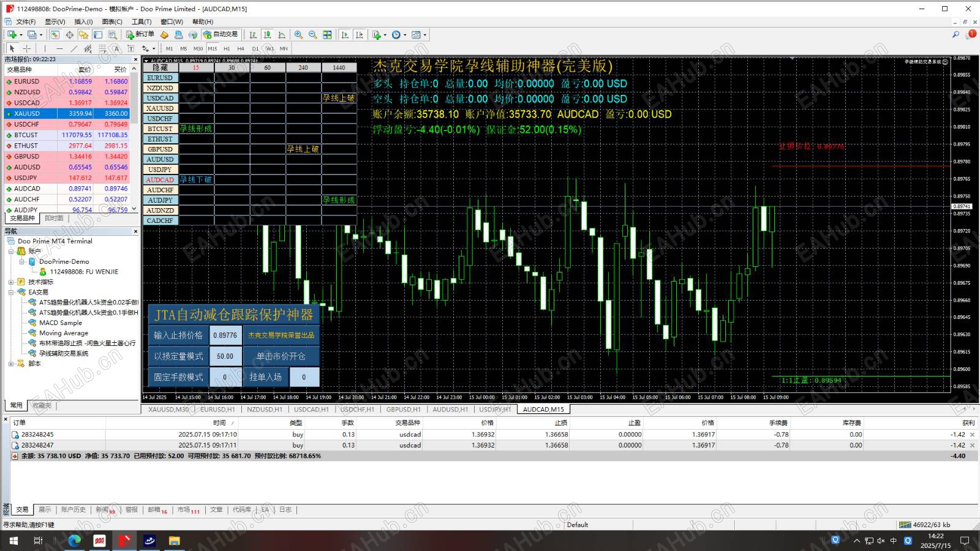980x551 pixels.
Task: Switch chart to line chart mode
Action: point(282,35)
